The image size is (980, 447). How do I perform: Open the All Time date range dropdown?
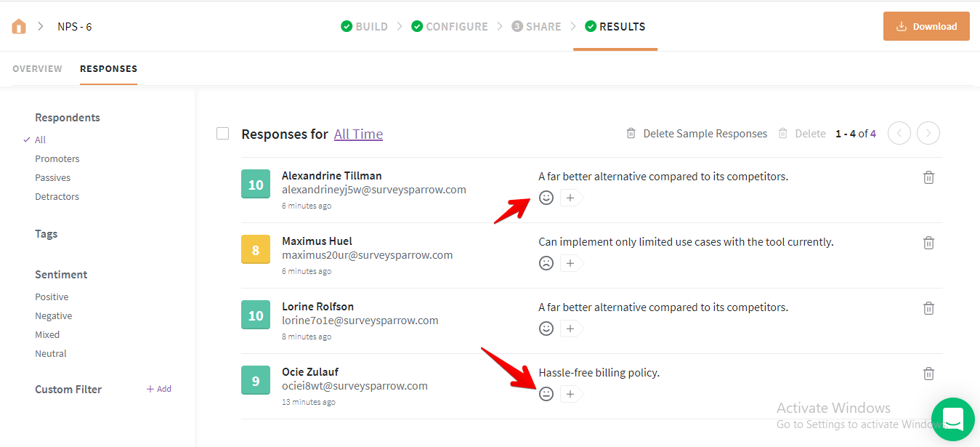point(358,134)
